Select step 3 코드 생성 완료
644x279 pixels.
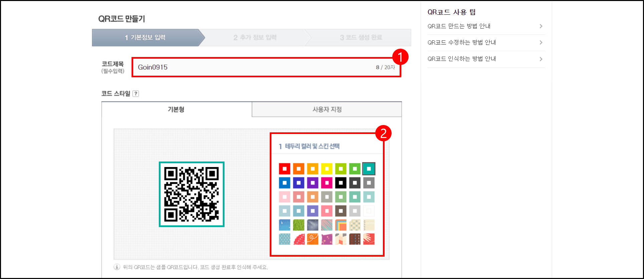pos(361,37)
